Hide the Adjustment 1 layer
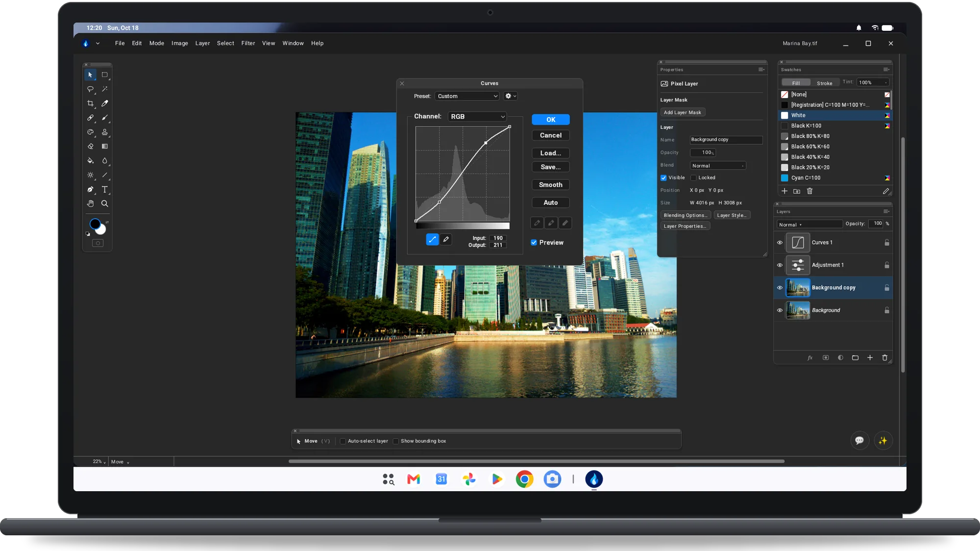The image size is (980, 551). pyautogui.click(x=780, y=265)
